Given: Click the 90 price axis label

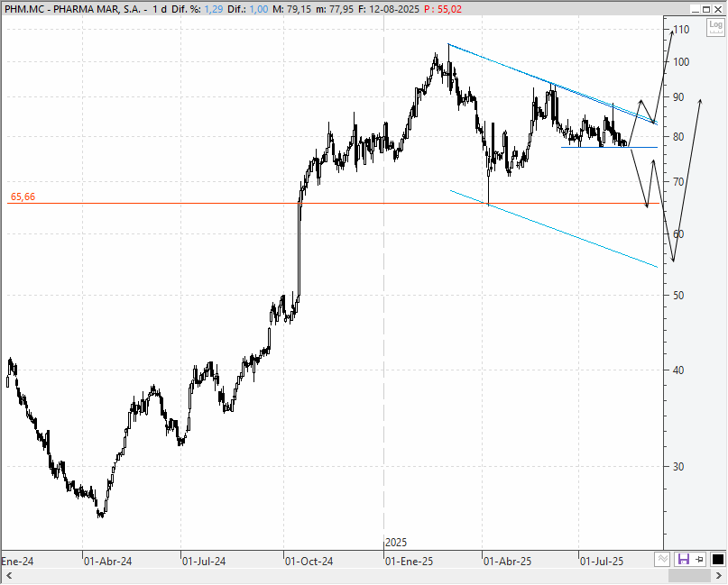Looking at the screenshot, I should point(678,97).
